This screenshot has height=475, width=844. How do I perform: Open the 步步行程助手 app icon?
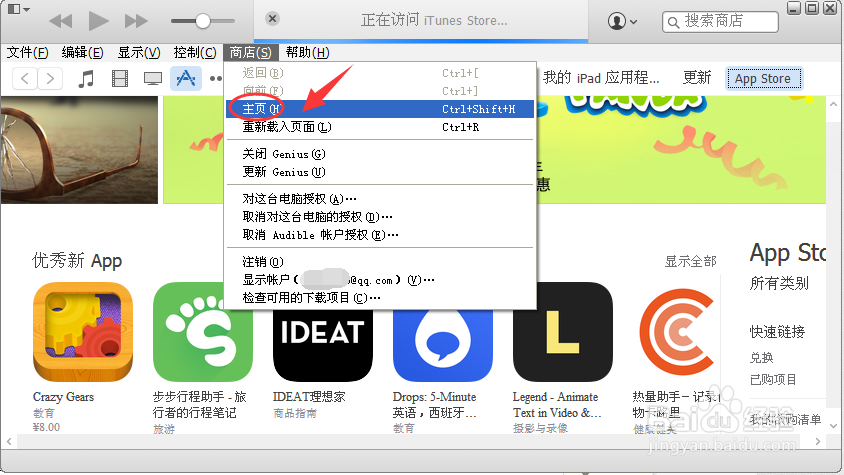[203, 332]
